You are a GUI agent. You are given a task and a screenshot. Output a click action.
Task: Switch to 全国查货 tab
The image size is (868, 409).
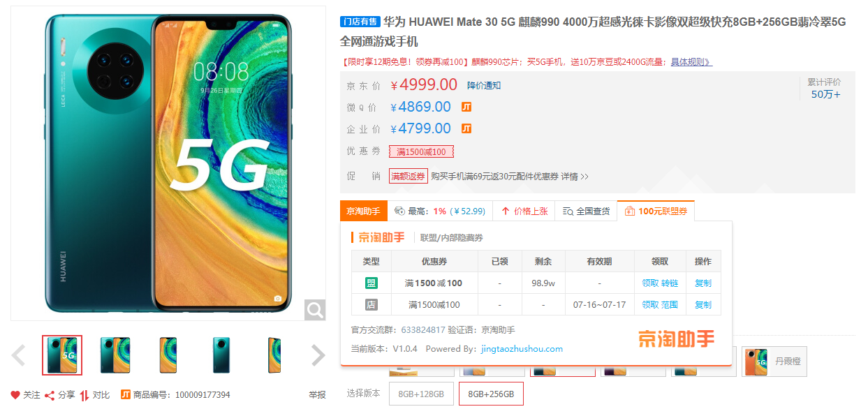[587, 211]
